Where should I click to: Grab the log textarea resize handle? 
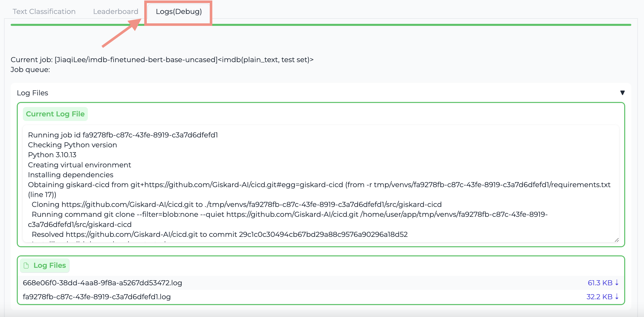[x=617, y=240]
